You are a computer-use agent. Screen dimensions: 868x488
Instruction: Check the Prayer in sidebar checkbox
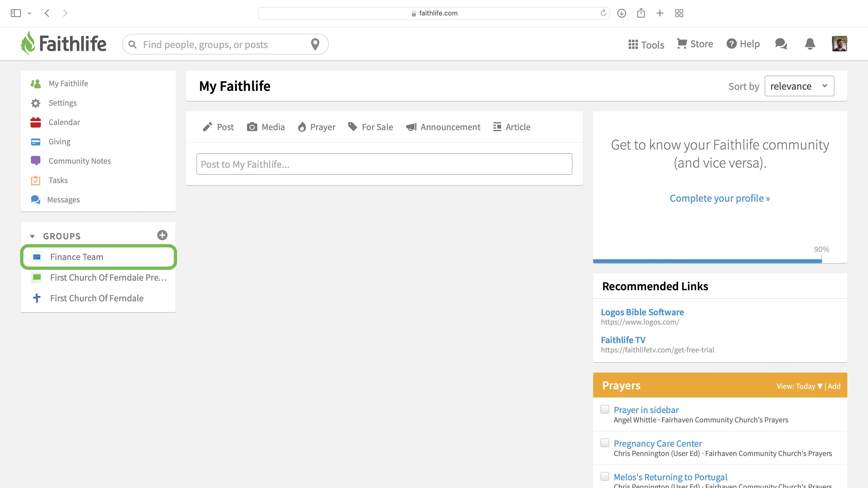point(605,409)
